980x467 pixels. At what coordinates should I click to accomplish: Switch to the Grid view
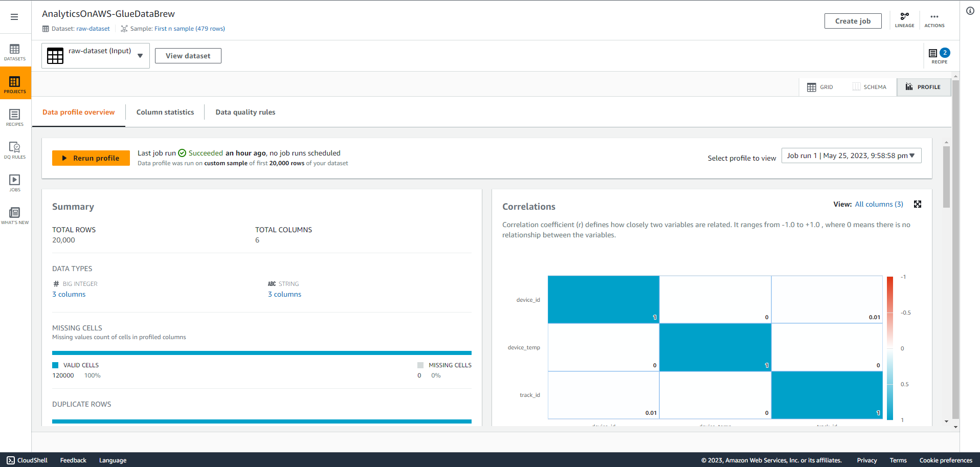pyautogui.click(x=820, y=87)
